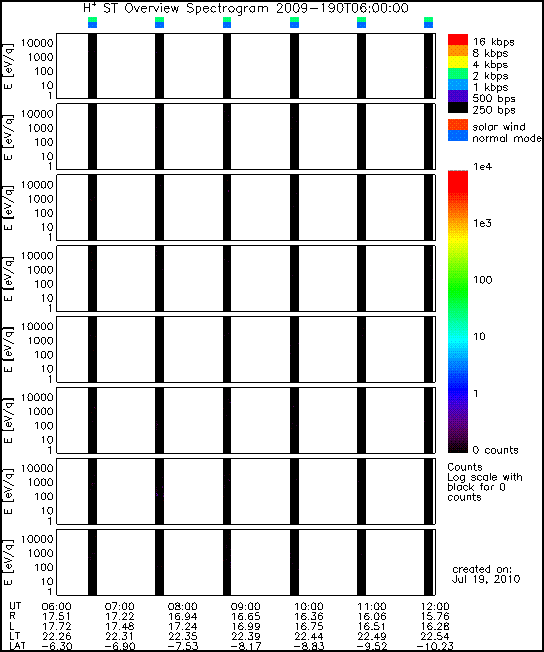
Task: Click the L value 17.24
Action: point(183,627)
